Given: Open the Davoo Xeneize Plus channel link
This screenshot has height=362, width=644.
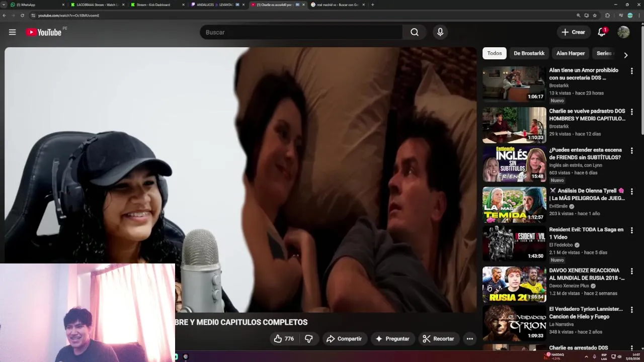Looking at the screenshot, I should point(569,286).
